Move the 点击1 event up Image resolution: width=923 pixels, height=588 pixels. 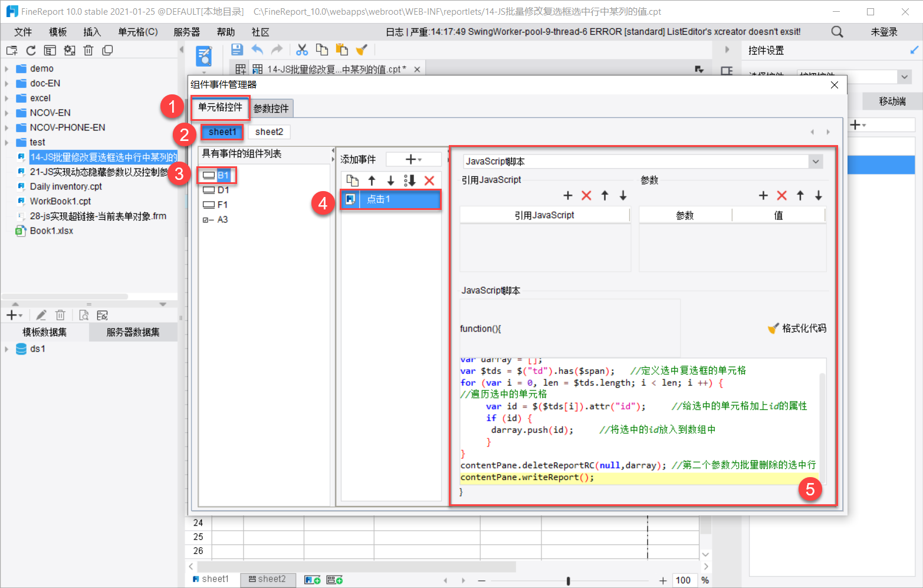point(372,180)
